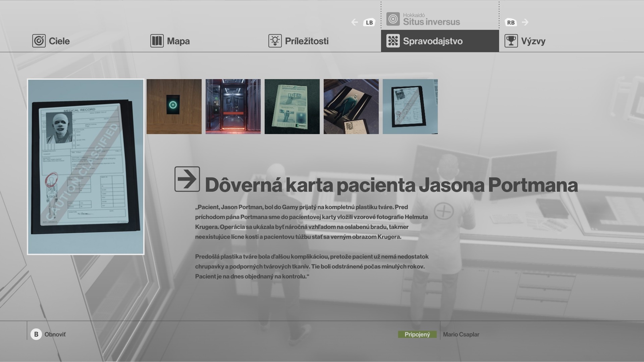
Task: Select the green keypad reader thumbnail
Action: point(174,107)
